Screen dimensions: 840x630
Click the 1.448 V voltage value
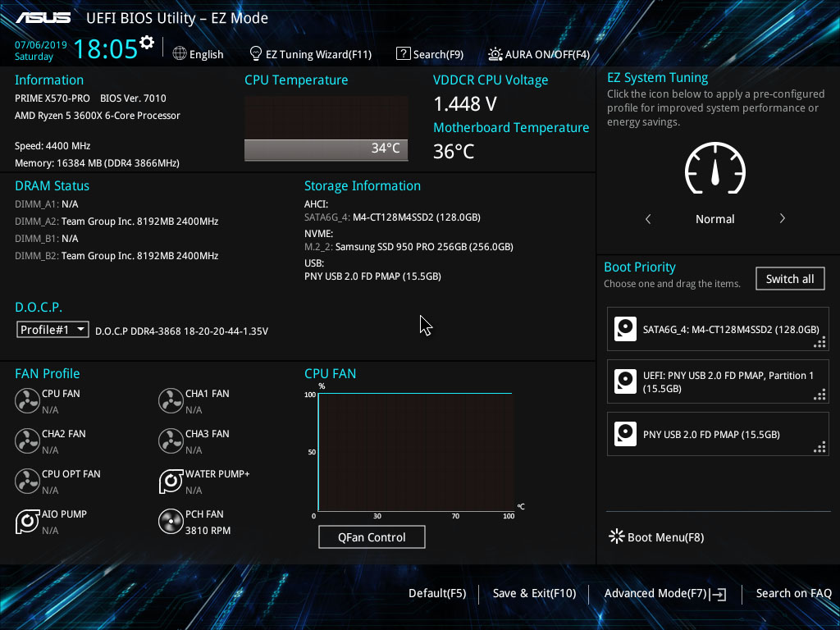(465, 104)
